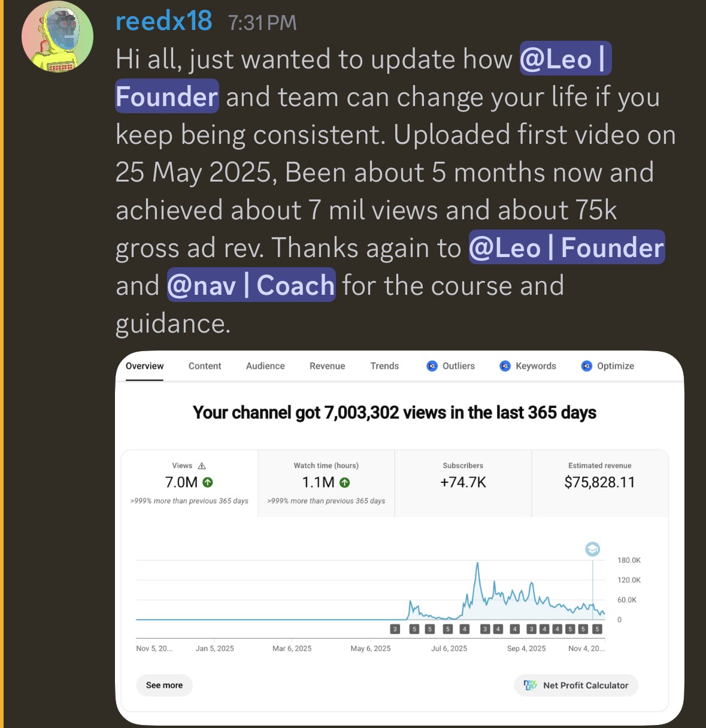Open the Outliers tab IQ icon
706x728 pixels.
(432, 366)
